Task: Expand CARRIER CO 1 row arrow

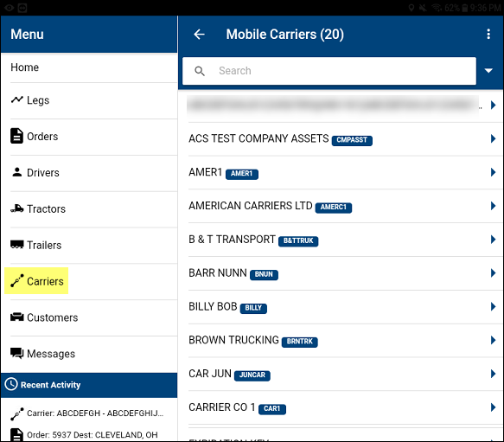Action: [493, 407]
